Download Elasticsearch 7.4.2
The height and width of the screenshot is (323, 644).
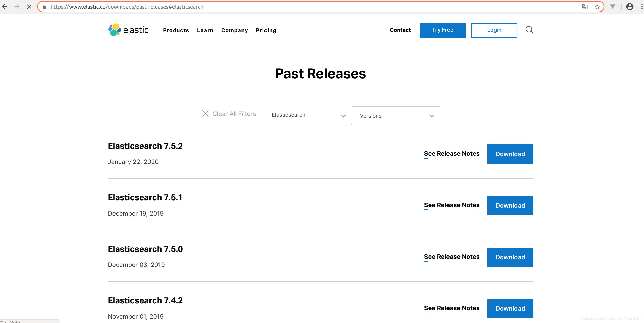pyautogui.click(x=510, y=308)
